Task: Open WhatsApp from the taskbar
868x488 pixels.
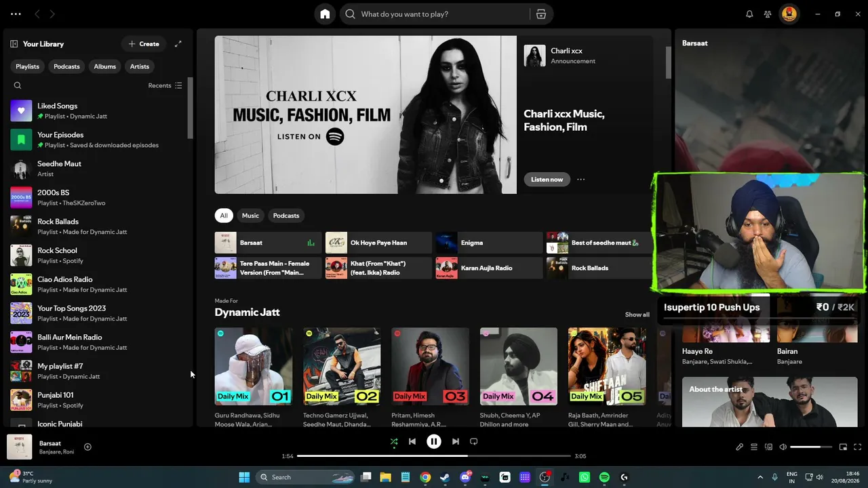Action: point(585,477)
